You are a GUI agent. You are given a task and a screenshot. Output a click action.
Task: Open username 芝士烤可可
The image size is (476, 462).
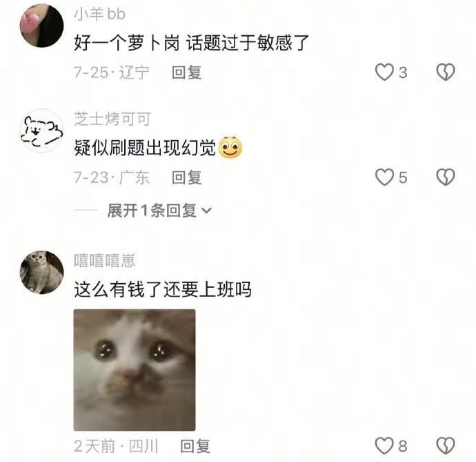112,119
